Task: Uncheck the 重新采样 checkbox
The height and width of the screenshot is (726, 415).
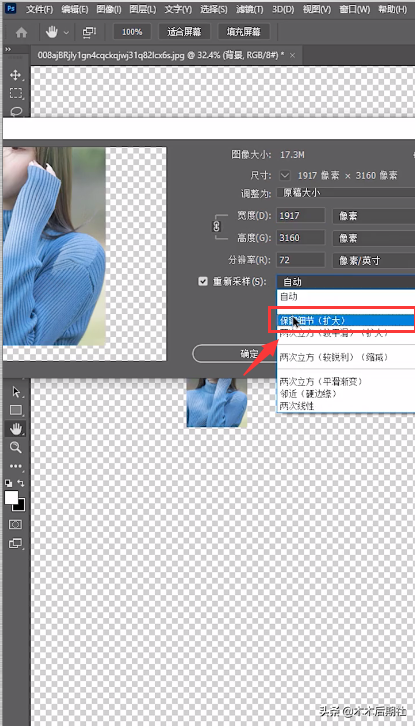Action: pyautogui.click(x=202, y=282)
